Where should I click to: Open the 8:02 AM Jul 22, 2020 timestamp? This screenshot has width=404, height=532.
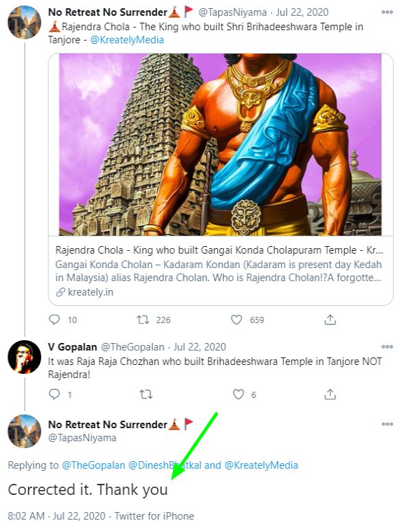56,516
